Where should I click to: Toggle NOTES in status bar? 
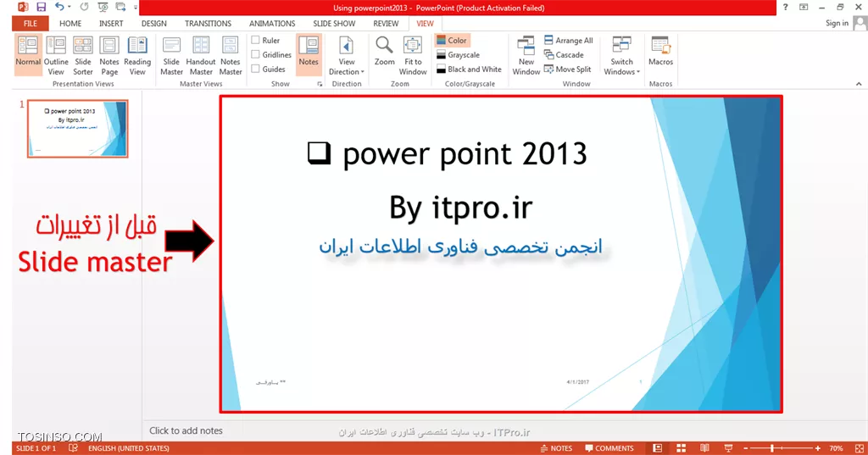pos(556,448)
